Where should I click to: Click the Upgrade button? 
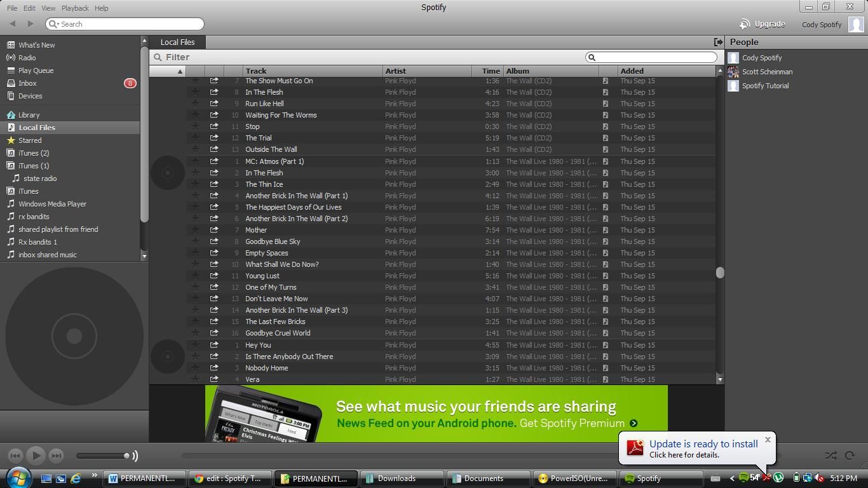click(x=770, y=24)
